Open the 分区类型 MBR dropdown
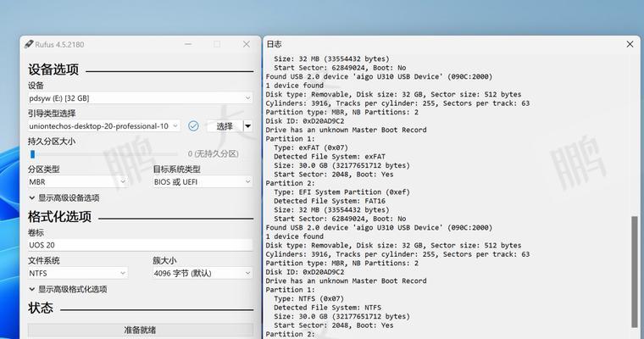Viewport: 644px width, 339px height. (x=78, y=181)
